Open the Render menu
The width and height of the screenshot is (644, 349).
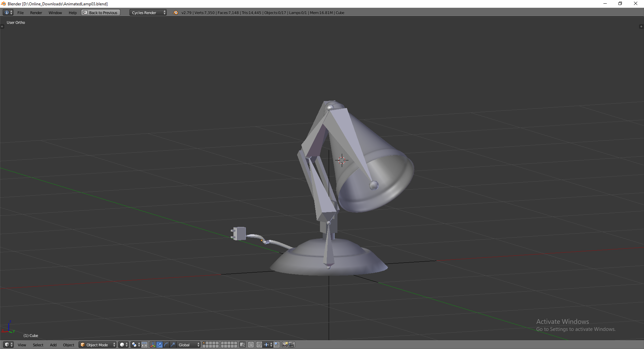36,13
